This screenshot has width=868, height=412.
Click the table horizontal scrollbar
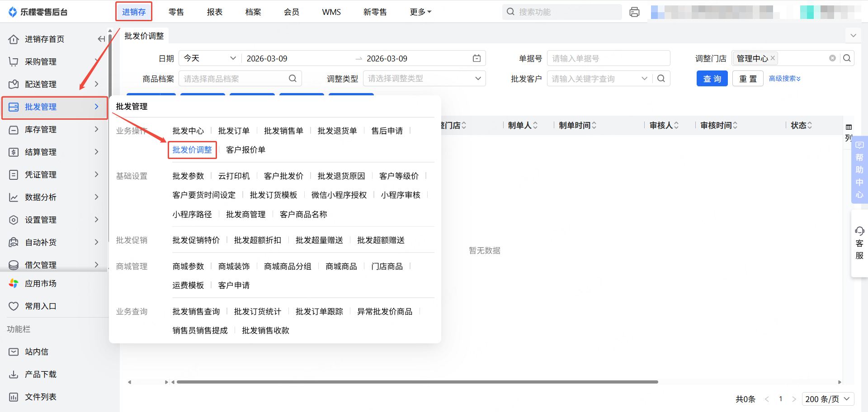(417, 382)
